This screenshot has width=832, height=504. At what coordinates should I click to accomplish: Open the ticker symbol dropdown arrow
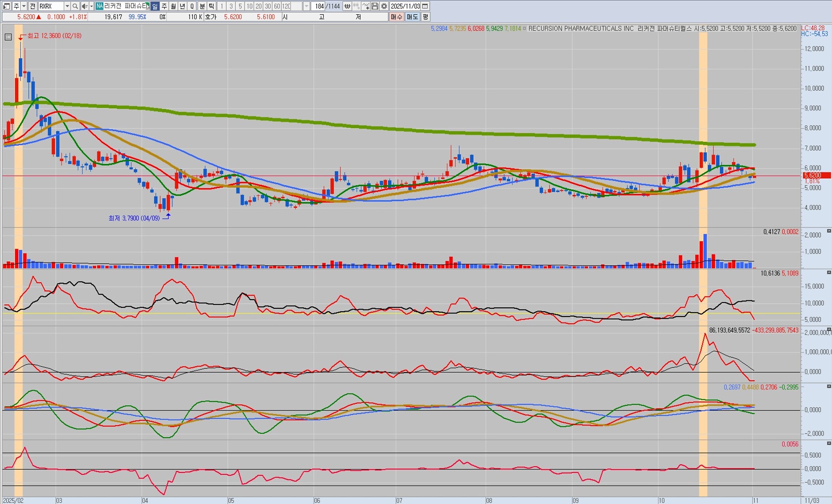(67, 6)
